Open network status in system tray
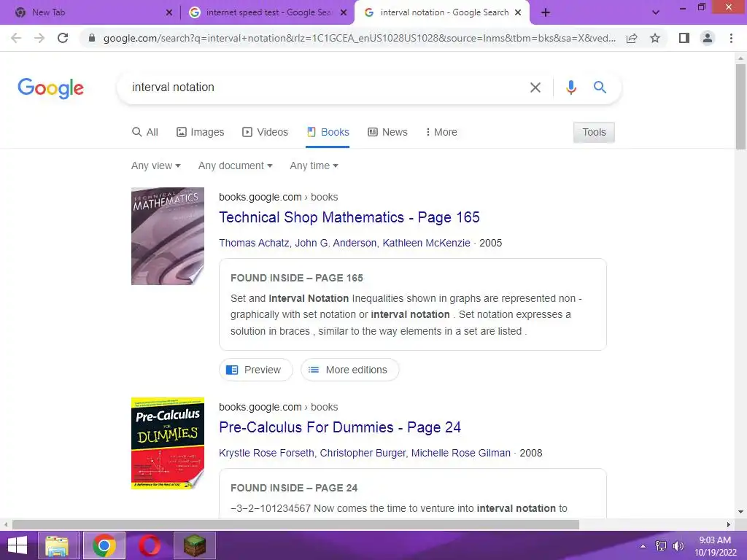 click(661, 546)
